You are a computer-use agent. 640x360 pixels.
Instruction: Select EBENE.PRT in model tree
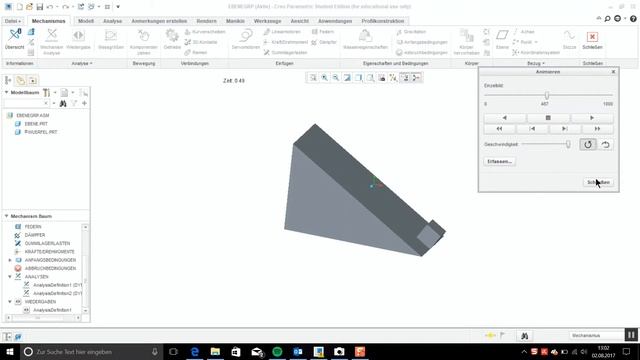point(36,124)
